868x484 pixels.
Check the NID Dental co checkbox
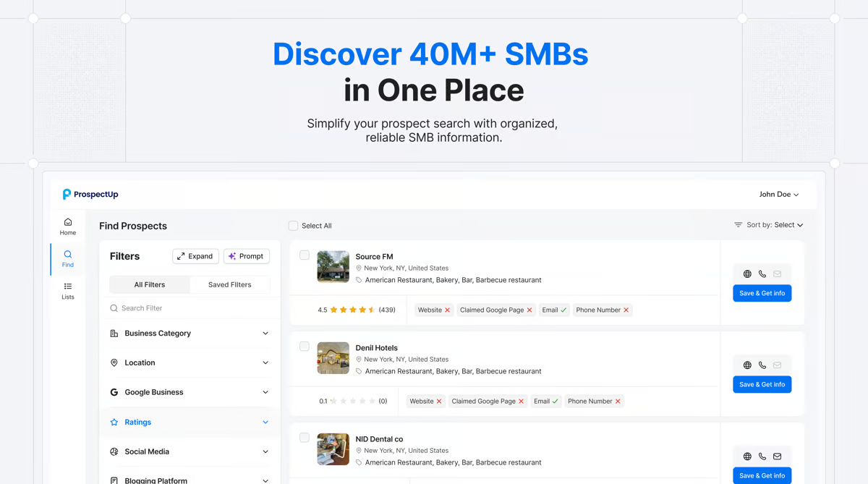305,438
